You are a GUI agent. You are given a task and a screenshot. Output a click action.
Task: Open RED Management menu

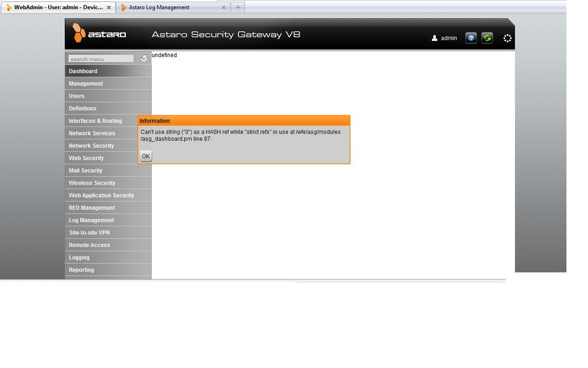pyautogui.click(x=108, y=207)
